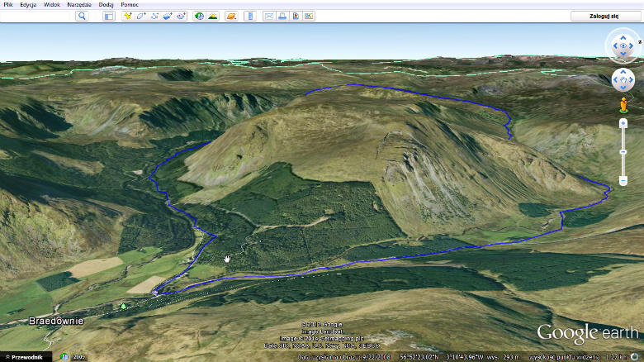The width and height of the screenshot is (644, 362).
Task: Click the search magnifier icon
Action: pyautogui.click(x=82, y=16)
